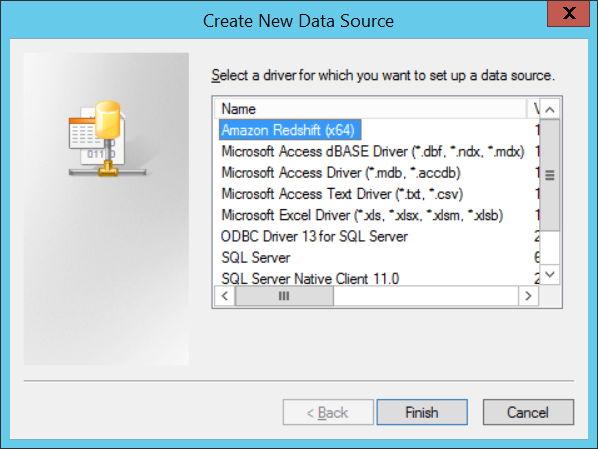Viewport: 598px width, 449px height.
Task: Click the disabled Back button
Action: click(328, 412)
